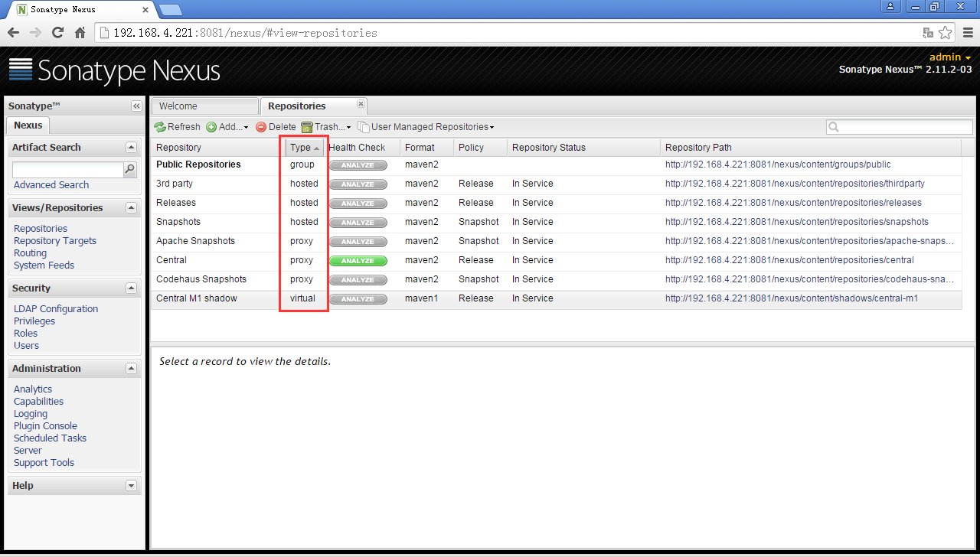Viewport: 980px width, 557px height.
Task: Open Plugin Console link
Action: 45,426
